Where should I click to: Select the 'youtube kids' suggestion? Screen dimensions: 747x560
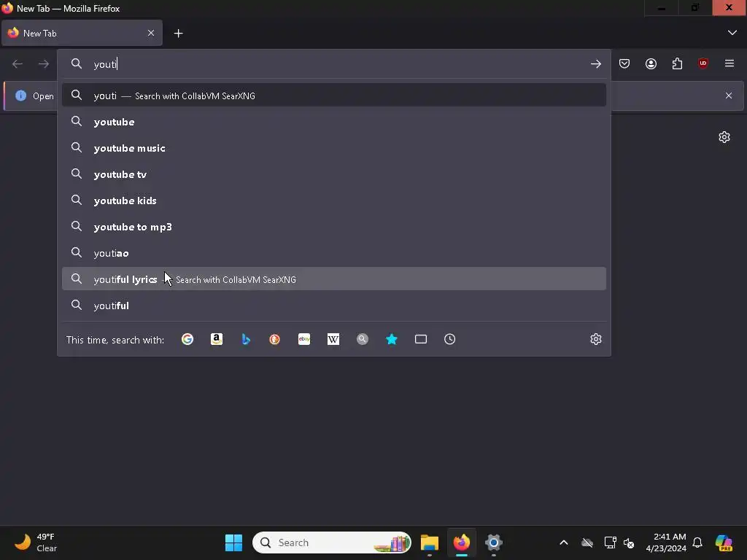click(x=334, y=201)
